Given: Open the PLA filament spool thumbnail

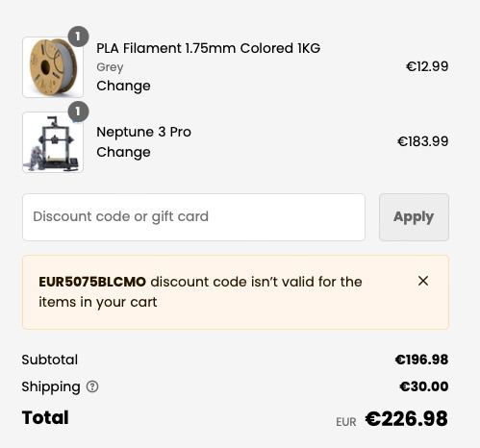Looking at the screenshot, I should click(x=53, y=67).
